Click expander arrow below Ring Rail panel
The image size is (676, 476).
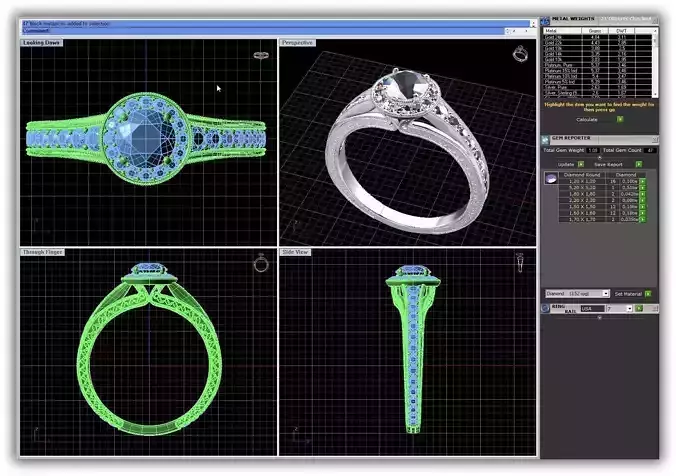(600, 317)
